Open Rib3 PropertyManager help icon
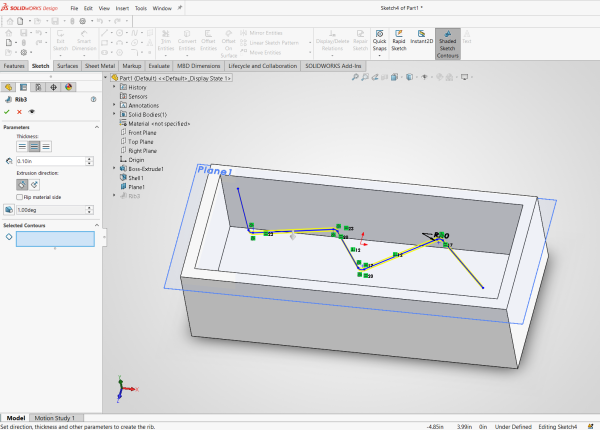Screen dimensions: 600x430 click(x=93, y=99)
